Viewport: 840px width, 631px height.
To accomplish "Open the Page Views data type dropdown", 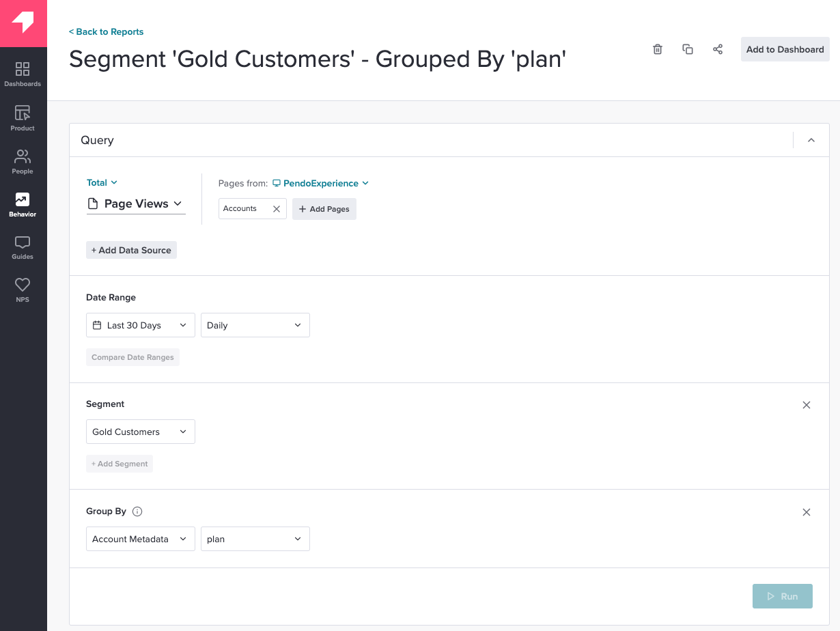I will coord(136,204).
